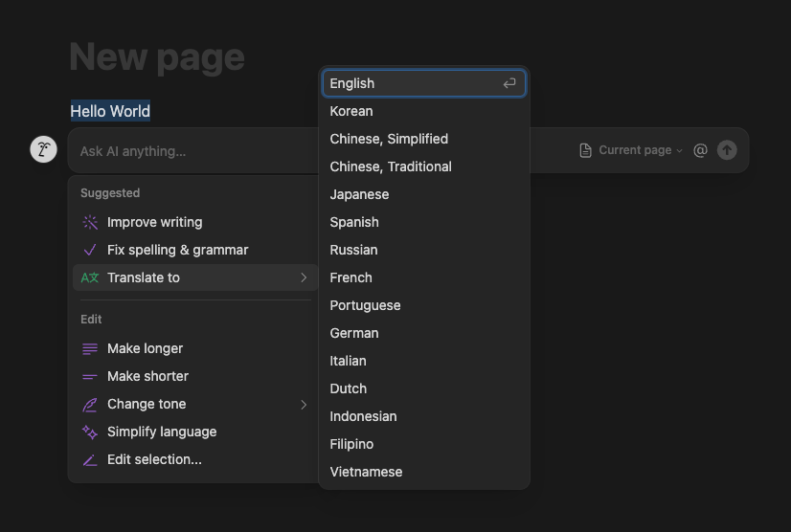Click the Make longer lines icon
Image resolution: width=791 pixels, height=532 pixels.
[90, 348]
